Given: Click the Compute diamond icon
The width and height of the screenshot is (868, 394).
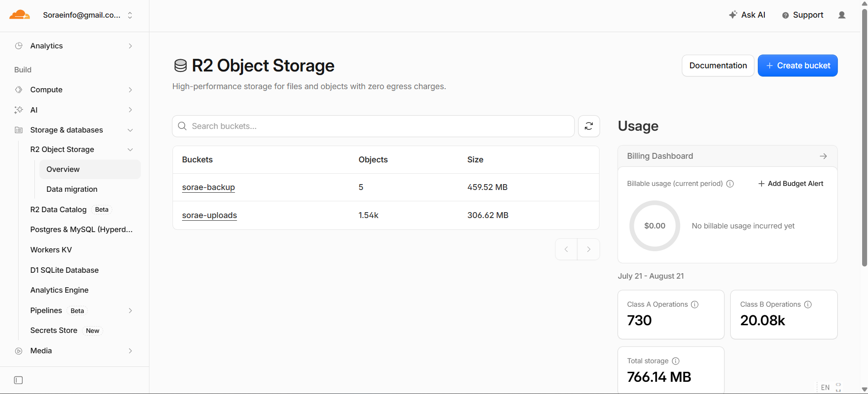Looking at the screenshot, I should (19, 90).
